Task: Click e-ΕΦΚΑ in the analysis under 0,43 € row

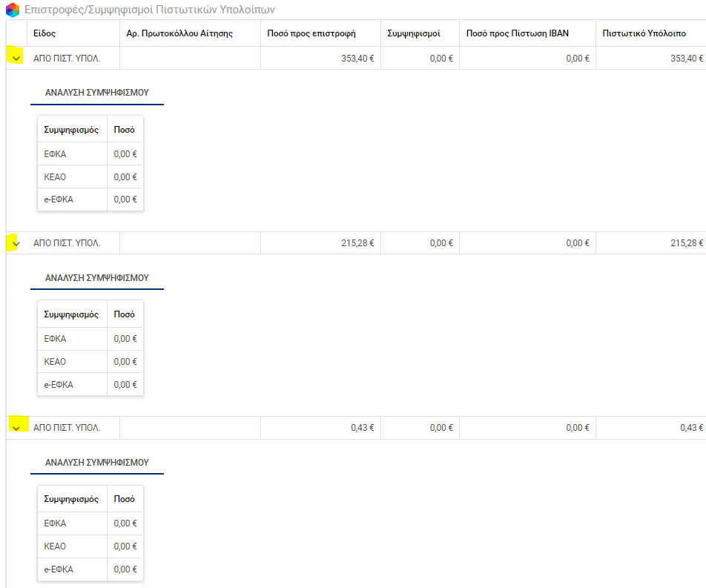Action: pos(59,569)
